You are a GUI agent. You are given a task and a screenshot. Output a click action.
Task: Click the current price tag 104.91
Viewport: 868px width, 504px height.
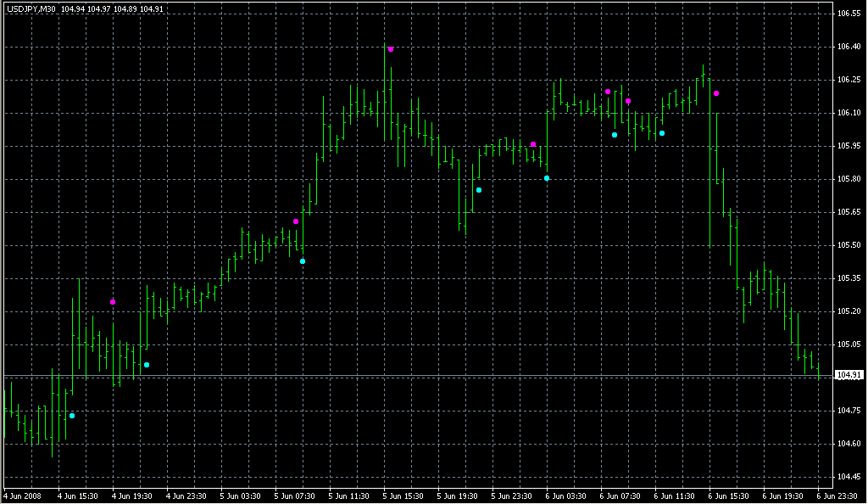click(849, 375)
